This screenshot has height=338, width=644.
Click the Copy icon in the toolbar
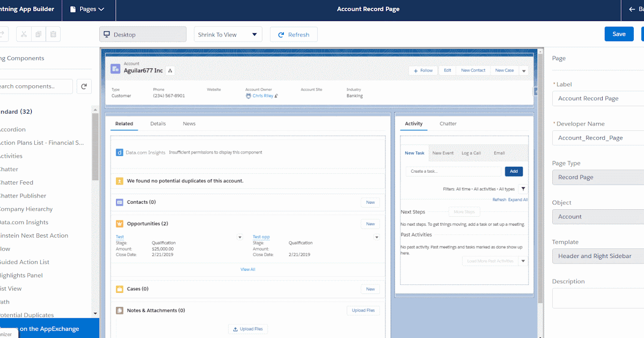(38, 33)
